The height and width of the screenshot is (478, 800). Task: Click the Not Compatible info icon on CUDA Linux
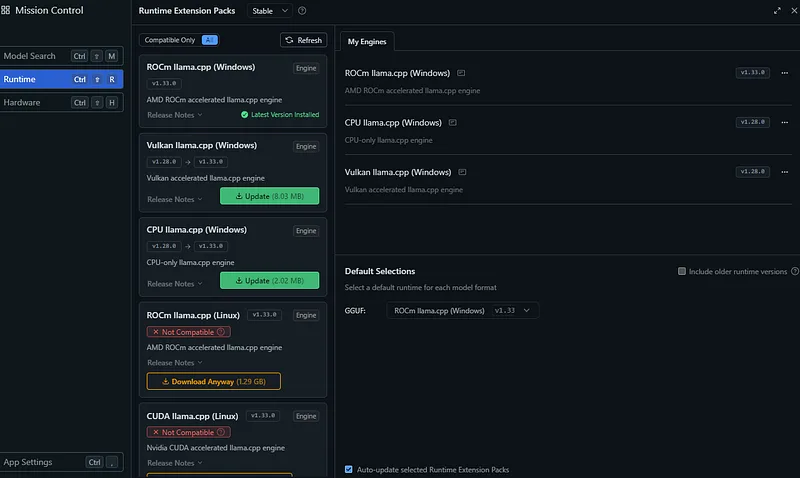click(x=221, y=432)
